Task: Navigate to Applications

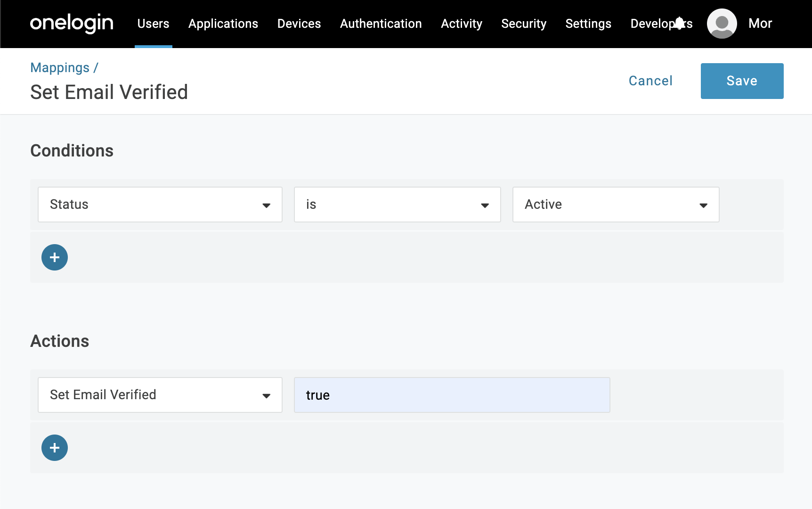Action: pos(223,24)
